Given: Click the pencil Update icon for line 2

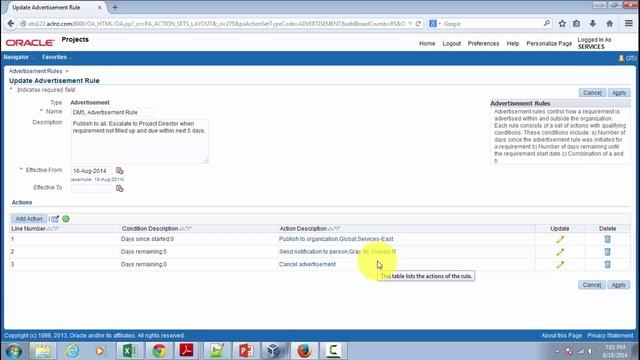Looking at the screenshot, I should point(560,252).
